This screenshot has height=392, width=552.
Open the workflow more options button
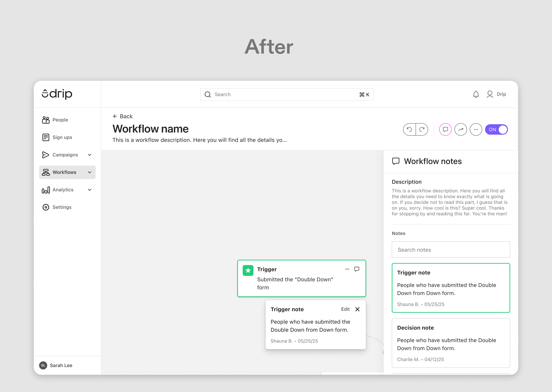(476, 130)
